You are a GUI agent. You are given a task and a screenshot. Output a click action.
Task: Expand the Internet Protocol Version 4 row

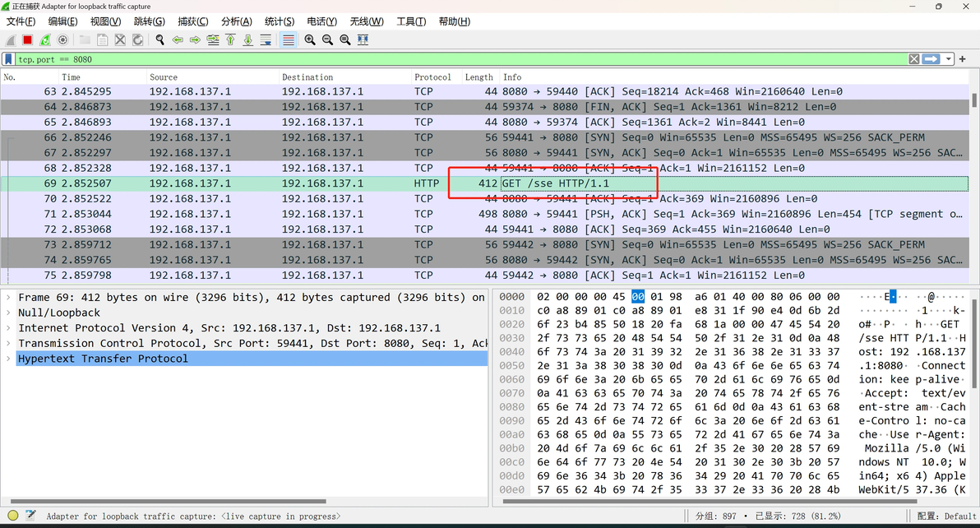point(8,328)
